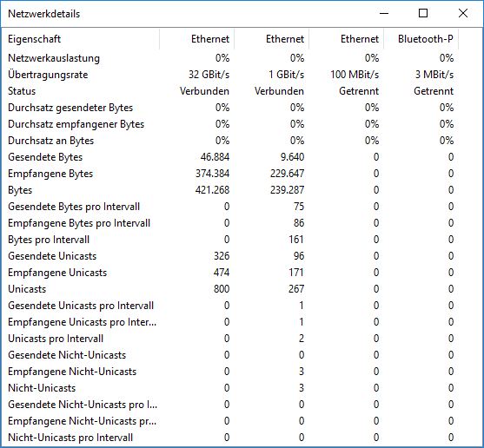Sort by the Eigenschaft column header

coord(81,39)
